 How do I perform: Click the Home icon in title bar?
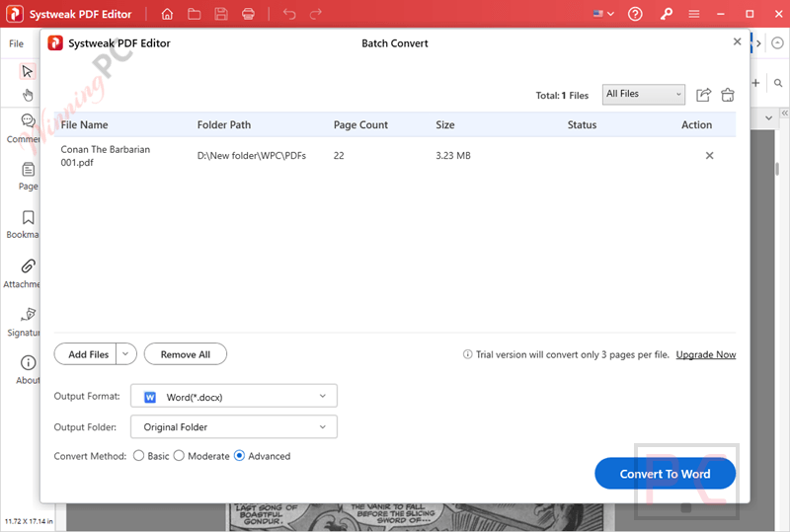[x=167, y=14]
